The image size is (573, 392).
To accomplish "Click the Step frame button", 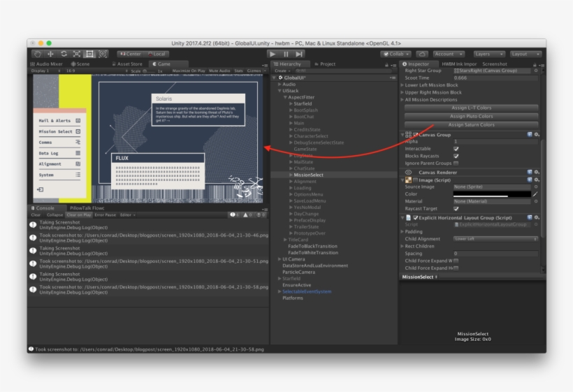I will [299, 54].
